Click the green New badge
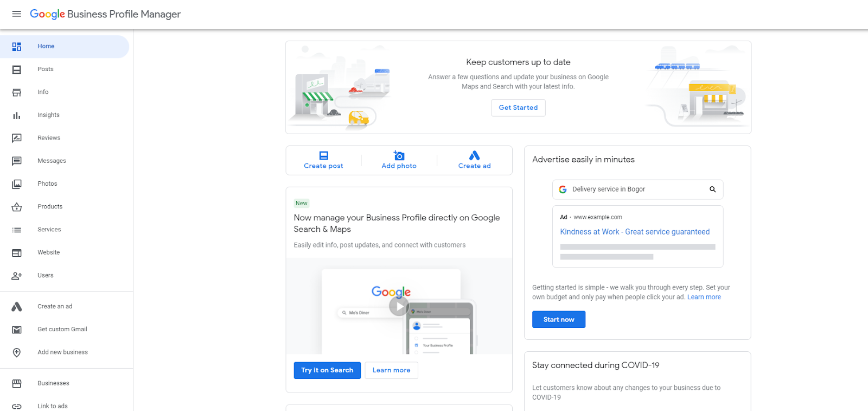This screenshot has height=411, width=868. 302,204
